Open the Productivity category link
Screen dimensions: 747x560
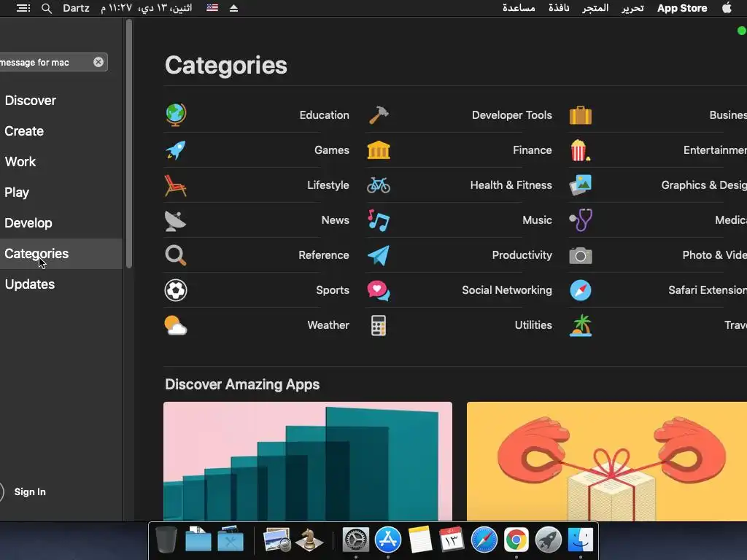pyautogui.click(x=522, y=255)
